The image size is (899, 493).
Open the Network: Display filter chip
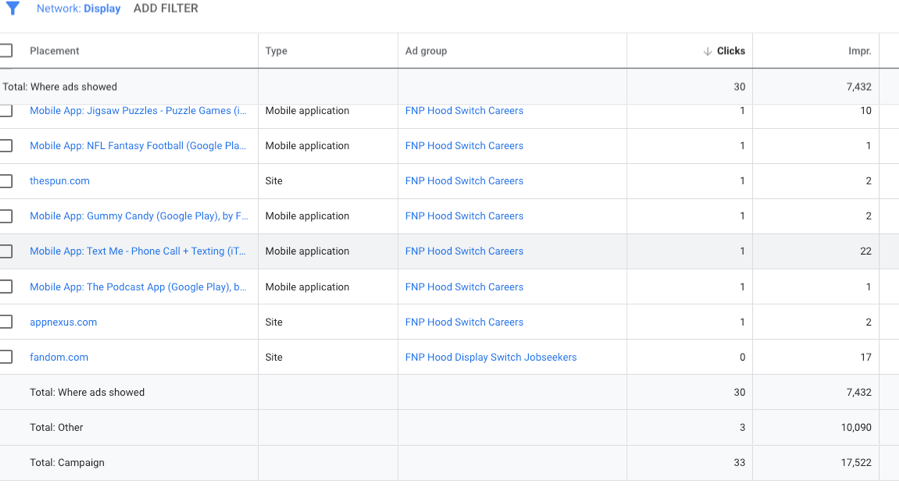tap(78, 8)
